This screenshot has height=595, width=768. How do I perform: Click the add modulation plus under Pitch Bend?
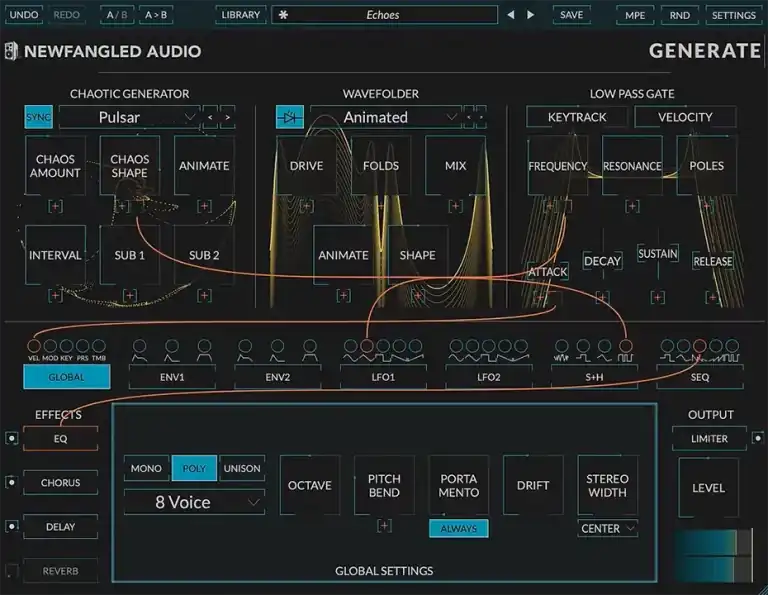(384, 526)
